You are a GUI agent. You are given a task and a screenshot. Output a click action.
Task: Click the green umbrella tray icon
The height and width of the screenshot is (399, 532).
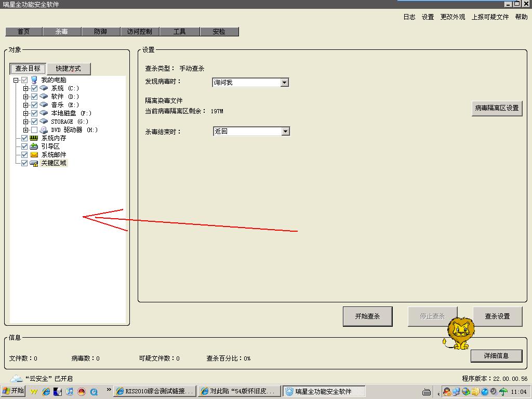coord(503,392)
